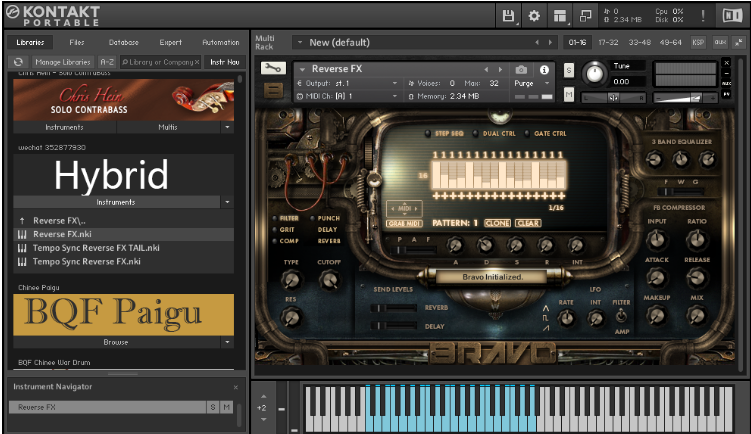751x434 pixels.
Task: Open the MIDI Ch dropdown
Action: [395, 96]
